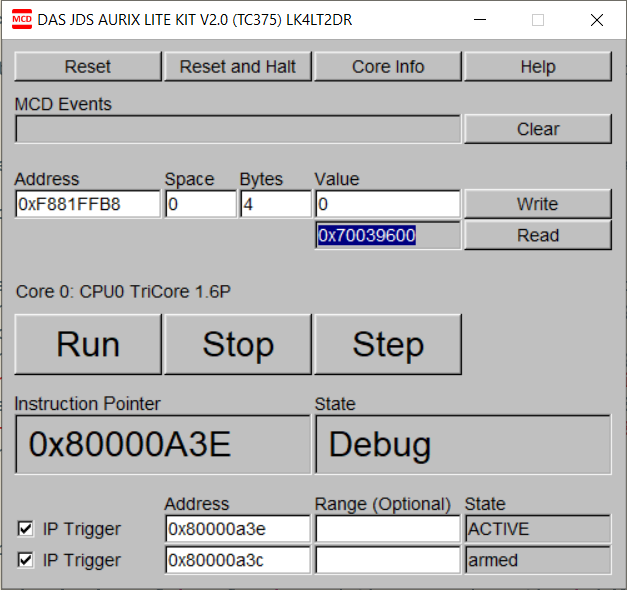Edit trigger address 0x80000a3e

tap(238, 529)
